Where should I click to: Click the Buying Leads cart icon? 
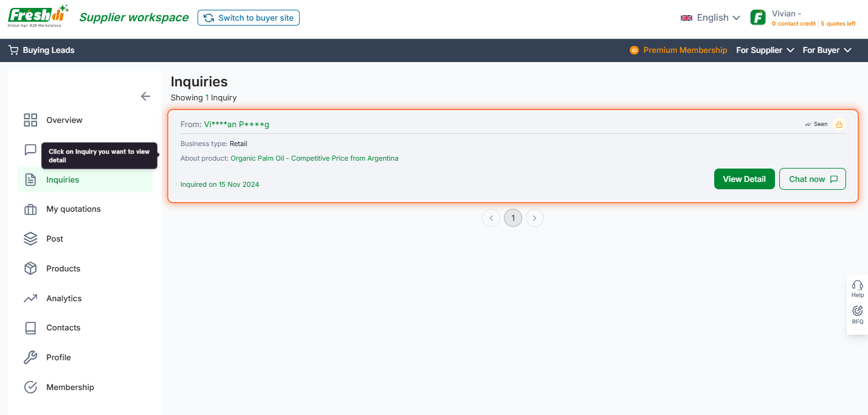pyautogui.click(x=13, y=51)
